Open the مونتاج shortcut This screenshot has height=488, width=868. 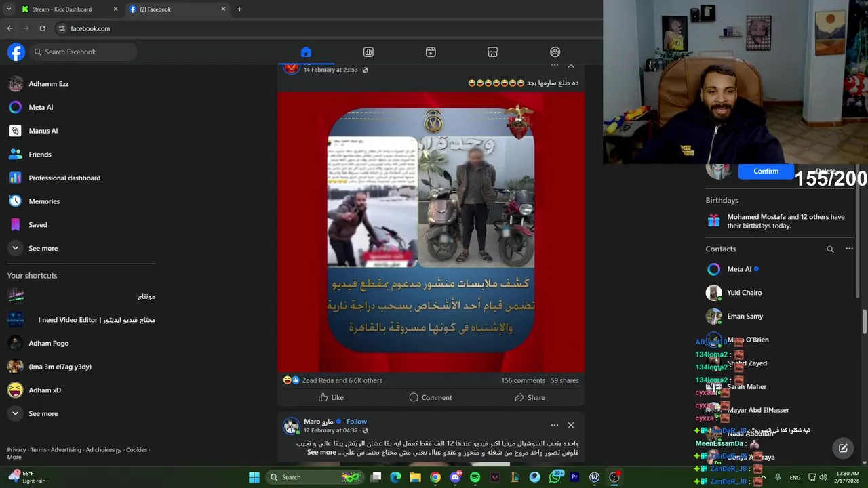point(80,296)
